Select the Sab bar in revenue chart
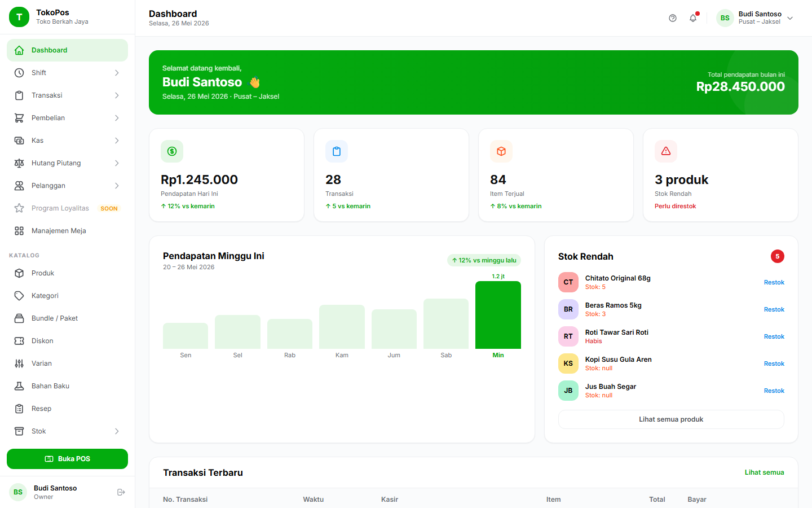The width and height of the screenshot is (812, 508). coord(446,323)
